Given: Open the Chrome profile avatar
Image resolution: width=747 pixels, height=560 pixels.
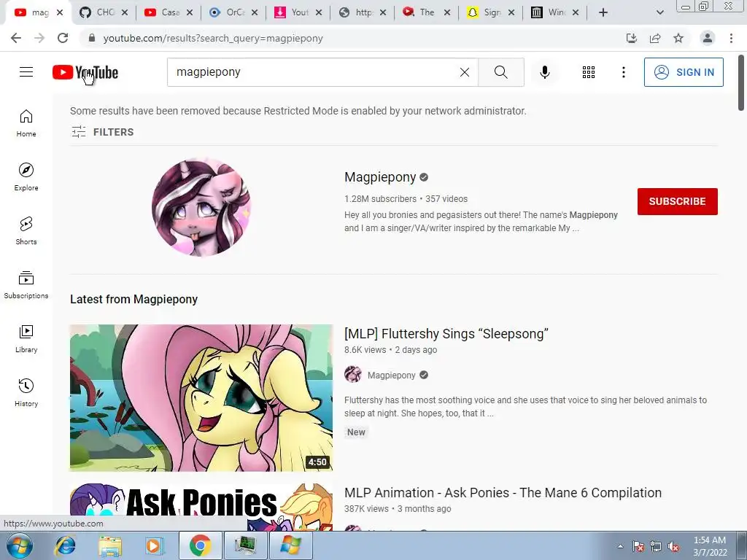Looking at the screenshot, I should (708, 38).
